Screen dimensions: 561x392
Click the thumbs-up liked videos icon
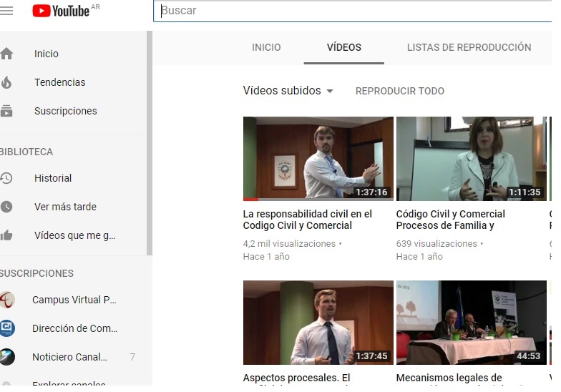(x=6, y=235)
